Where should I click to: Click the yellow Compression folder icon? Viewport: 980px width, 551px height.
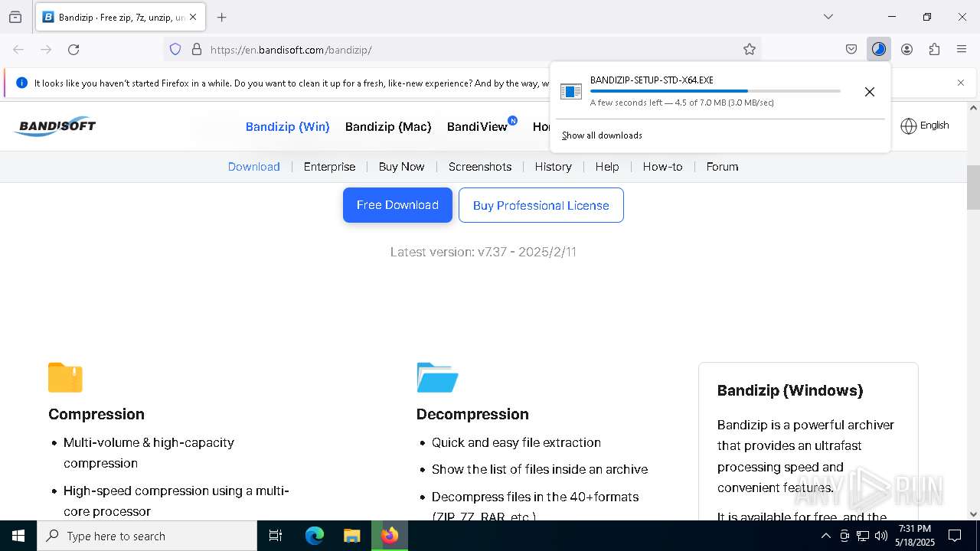click(65, 377)
